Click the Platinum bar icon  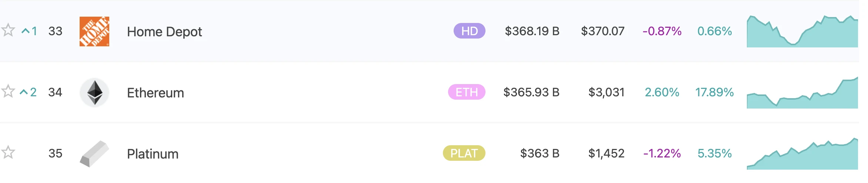coord(94,154)
